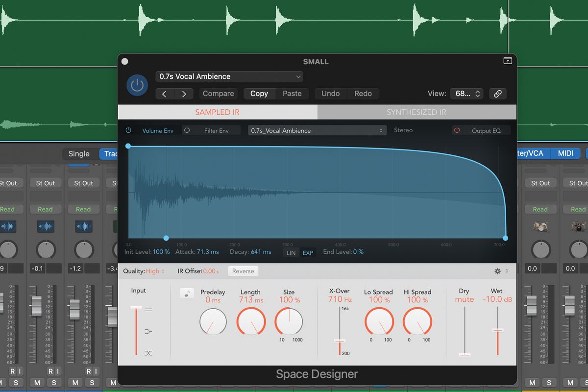Screen dimensions: 588x392
Task: Select the MIDI tab in the mixer header
Action: [x=566, y=153]
